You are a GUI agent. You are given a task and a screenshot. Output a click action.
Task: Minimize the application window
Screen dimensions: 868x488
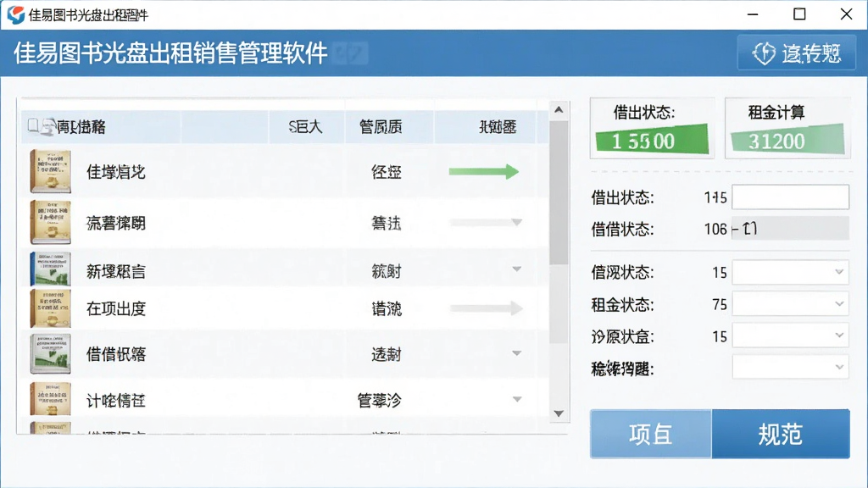coord(753,14)
